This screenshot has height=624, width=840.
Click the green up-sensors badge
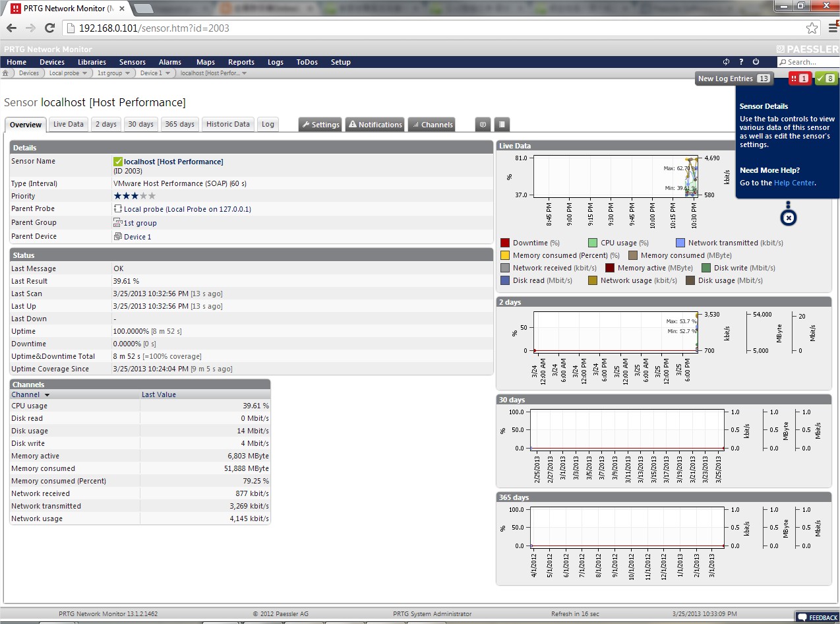click(826, 78)
